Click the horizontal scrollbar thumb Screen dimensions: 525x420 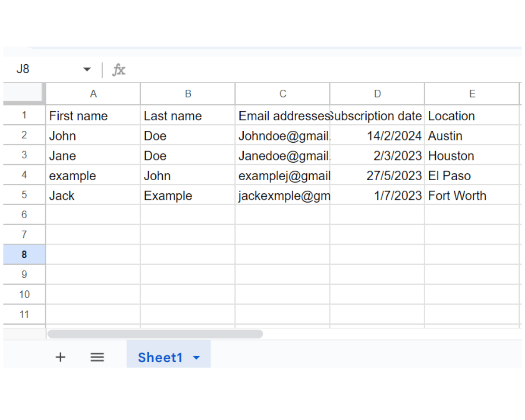pyautogui.click(x=155, y=334)
